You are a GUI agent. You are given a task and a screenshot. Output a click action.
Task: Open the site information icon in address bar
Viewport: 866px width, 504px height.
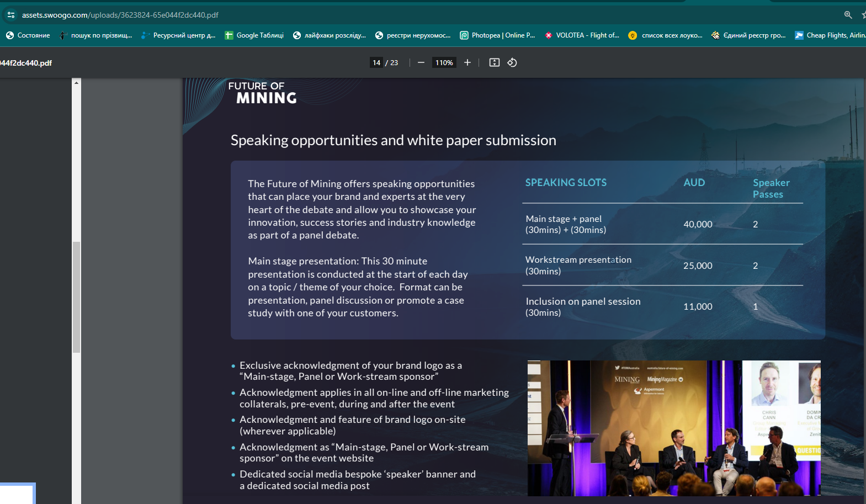pos(11,15)
